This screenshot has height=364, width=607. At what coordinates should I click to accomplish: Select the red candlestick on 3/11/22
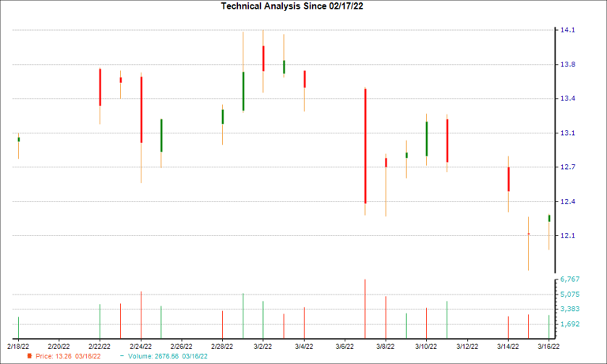(447, 141)
